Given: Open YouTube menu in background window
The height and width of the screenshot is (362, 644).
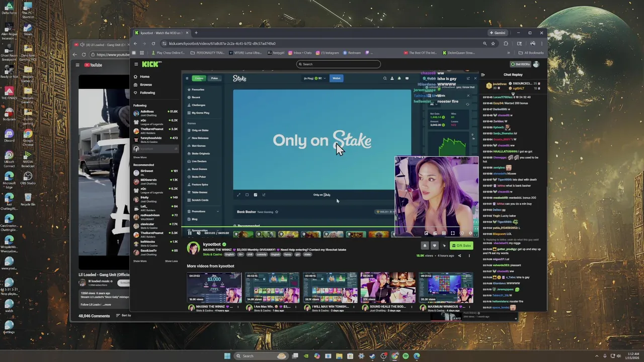Looking at the screenshot, I should [x=77, y=65].
